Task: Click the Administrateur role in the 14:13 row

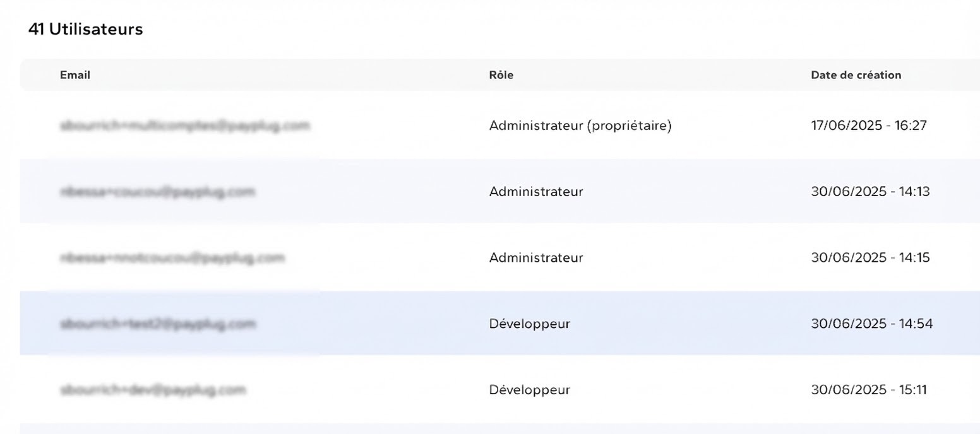Action: (535, 192)
